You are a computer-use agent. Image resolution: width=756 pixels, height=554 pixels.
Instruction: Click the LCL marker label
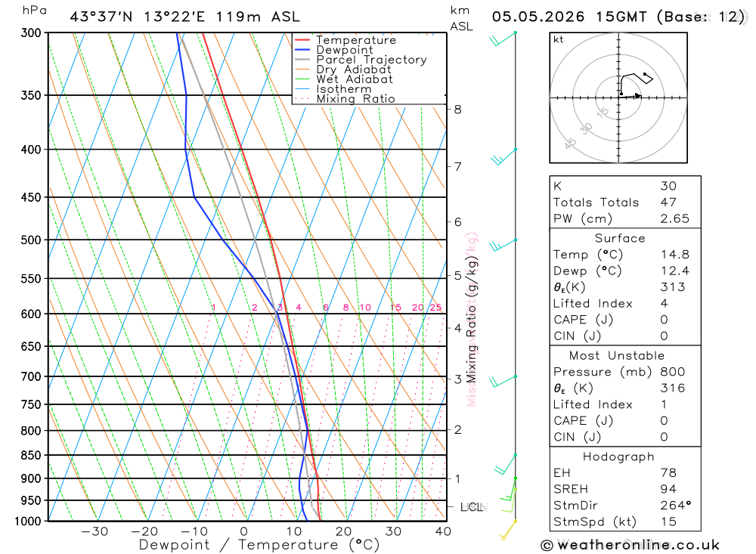click(473, 506)
